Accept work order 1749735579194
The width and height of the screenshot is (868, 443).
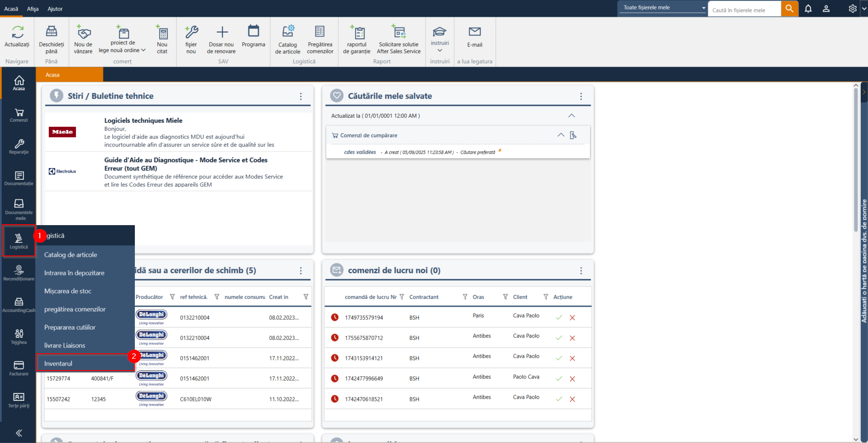pyautogui.click(x=559, y=318)
